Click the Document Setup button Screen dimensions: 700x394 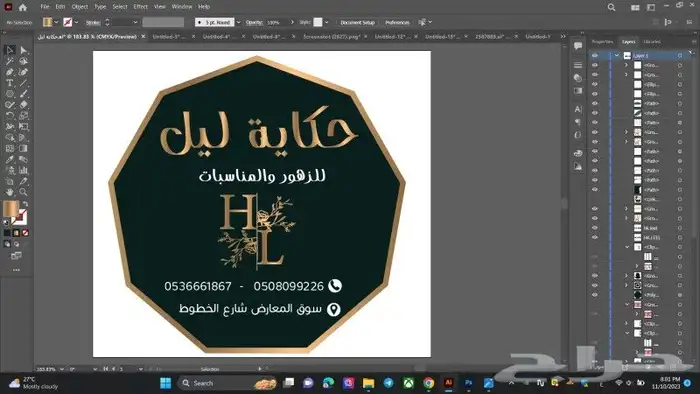click(x=358, y=22)
